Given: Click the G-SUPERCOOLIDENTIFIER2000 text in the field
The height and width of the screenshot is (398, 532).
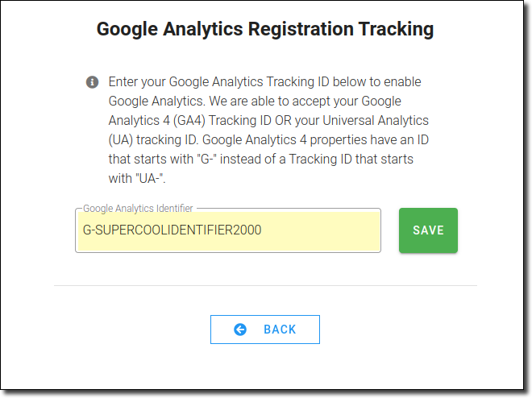Looking at the screenshot, I should (172, 230).
